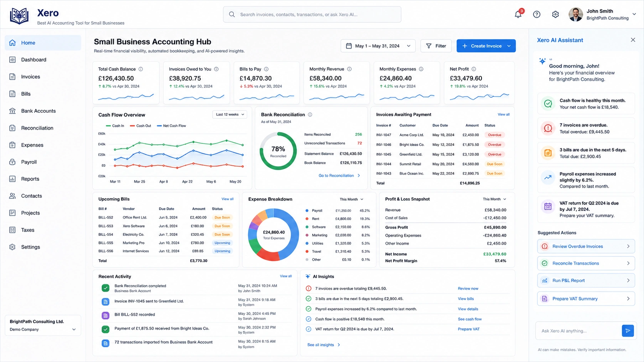Click info icon next to Monthly Revenue
This screenshot has height=362, width=644.
(x=349, y=69)
